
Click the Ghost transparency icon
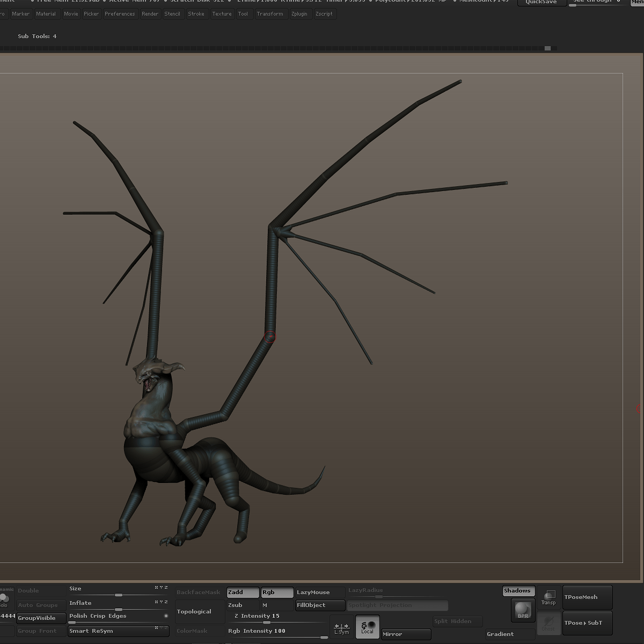coord(549,623)
